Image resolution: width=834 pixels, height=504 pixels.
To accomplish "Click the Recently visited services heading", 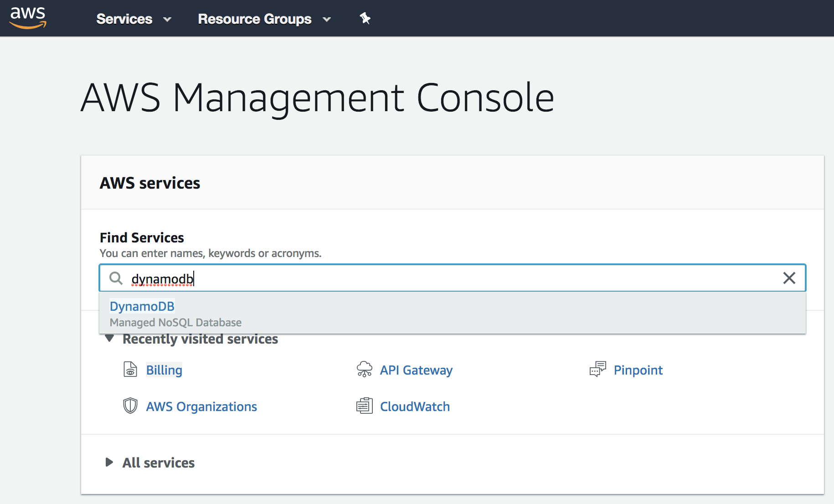I will click(x=200, y=339).
